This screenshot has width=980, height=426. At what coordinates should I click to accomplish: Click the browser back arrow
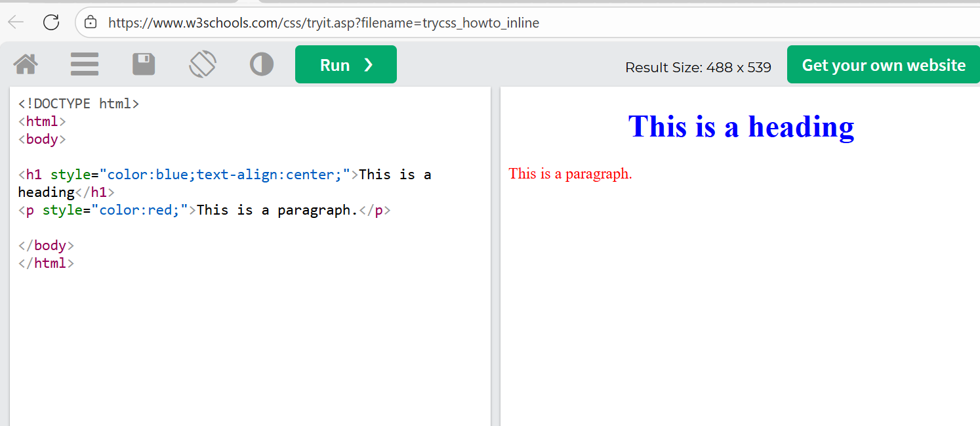tap(16, 22)
